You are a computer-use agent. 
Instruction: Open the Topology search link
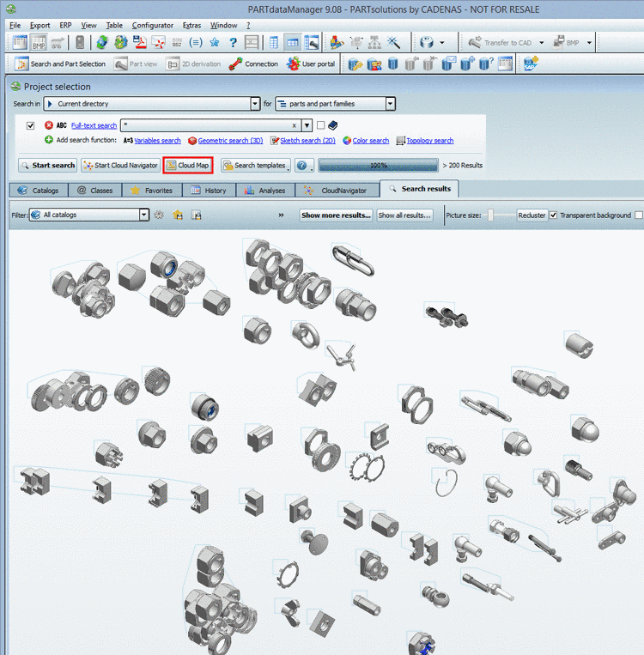430,141
